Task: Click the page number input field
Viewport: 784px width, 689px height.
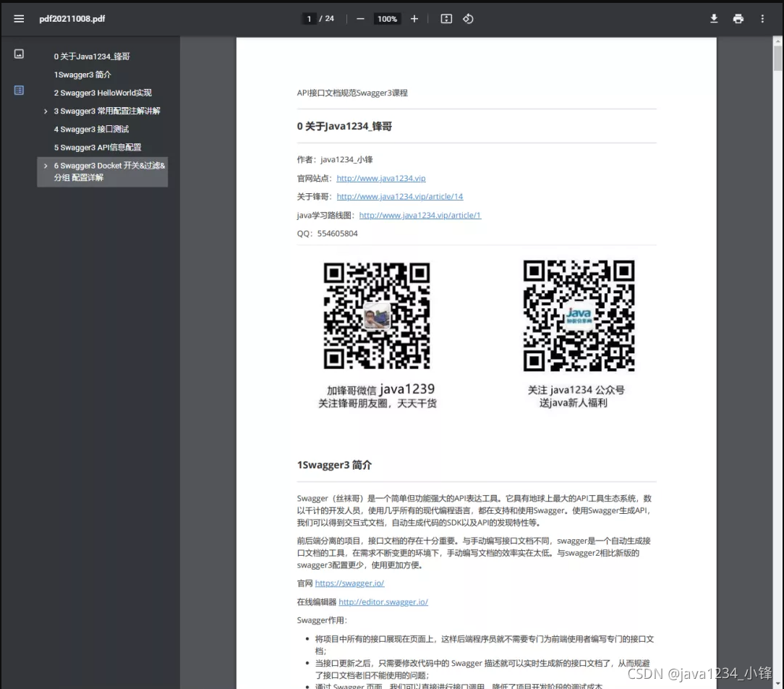Action: pos(309,19)
